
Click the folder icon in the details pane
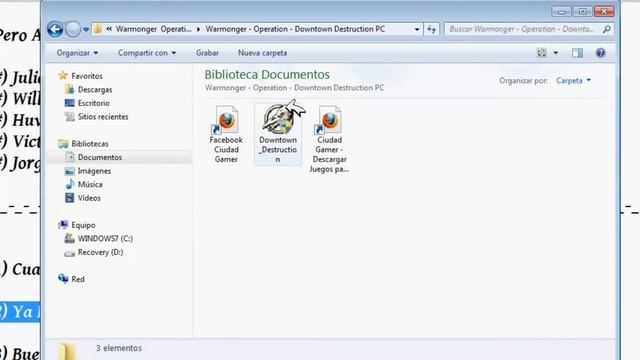pyautogui.click(x=67, y=351)
